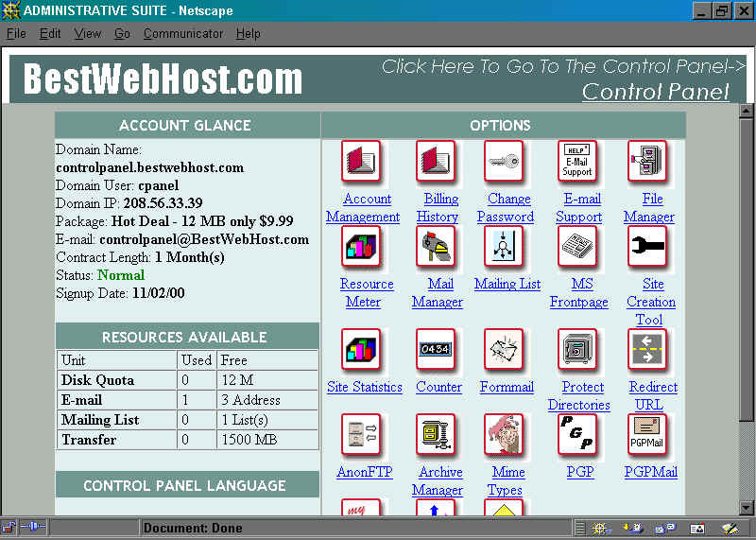Open Address Book icon in component bar
The image size is (756, 540).
pos(697,529)
